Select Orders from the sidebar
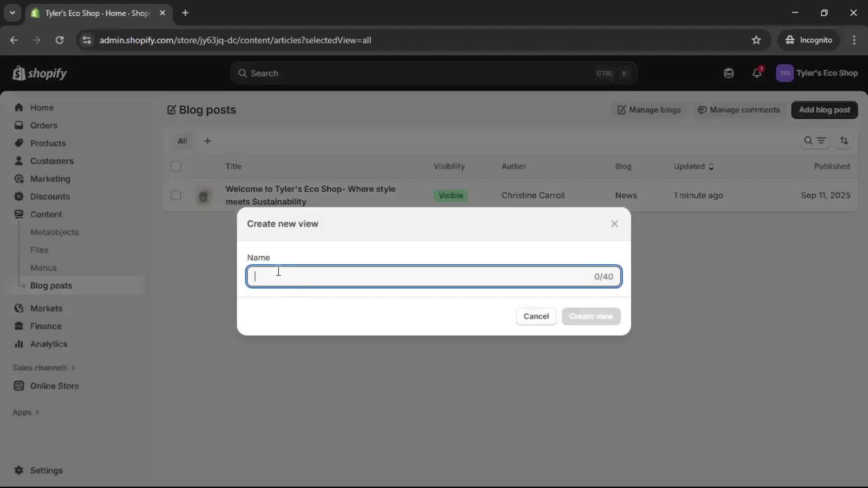The width and height of the screenshot is (868, 488). pyautogui.click(x=42, y=125)
